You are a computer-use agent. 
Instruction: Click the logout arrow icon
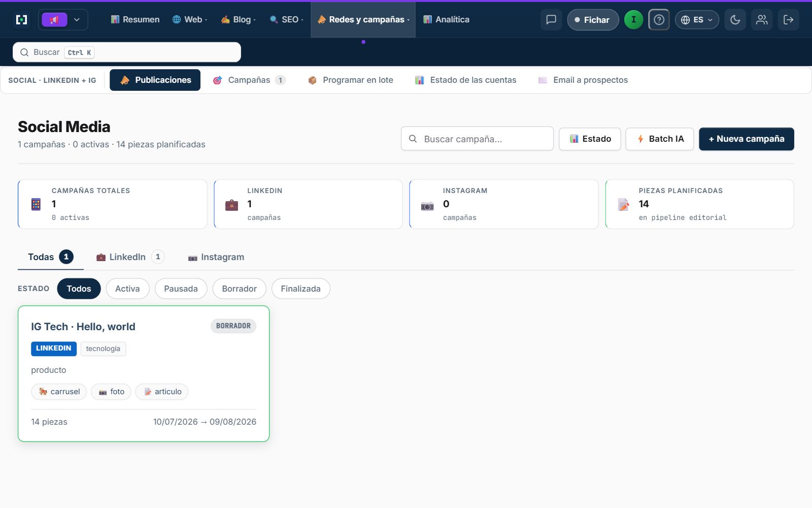point(788,20)
